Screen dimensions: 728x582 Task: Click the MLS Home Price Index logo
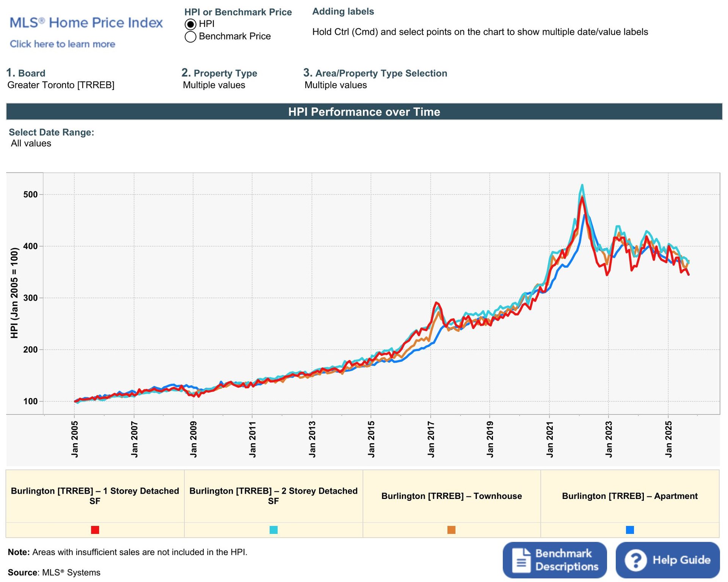point(86,23)
